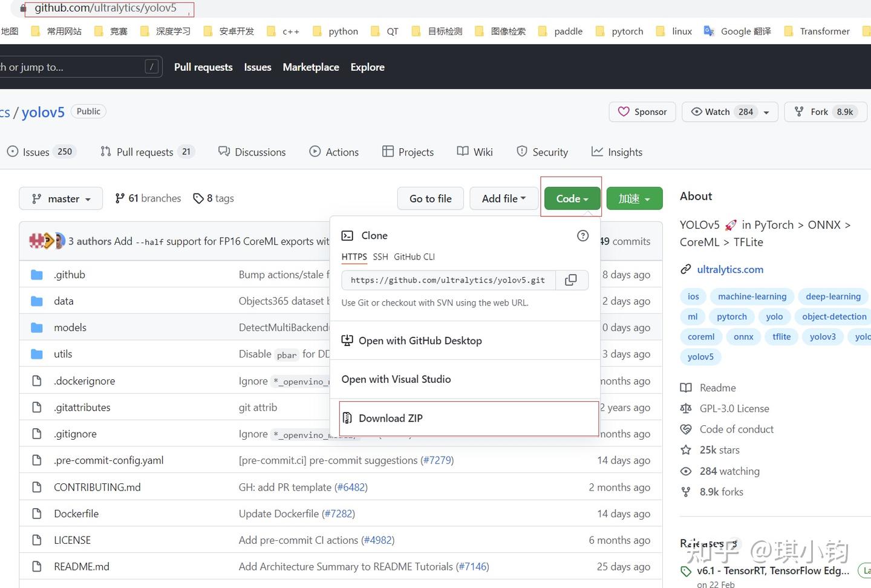Open the master branch selector dropdown
The image size is (871, 588).
(60, 198)
